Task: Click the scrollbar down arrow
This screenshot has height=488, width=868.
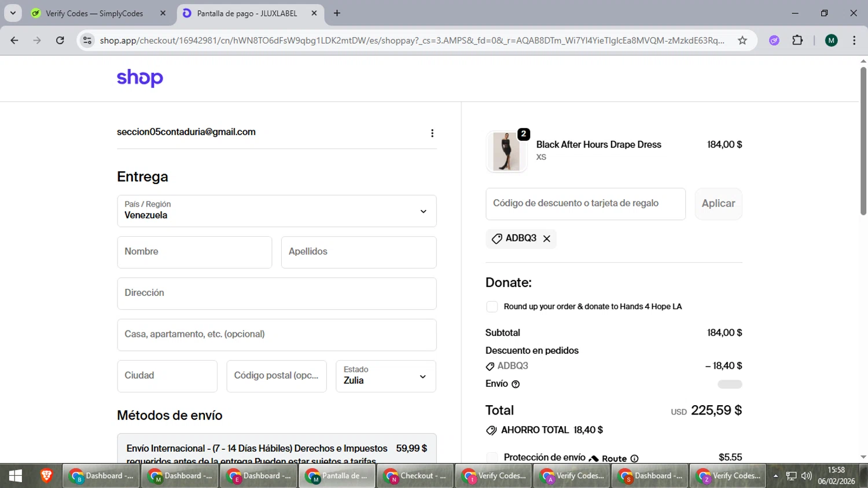Action: (863, 457)
